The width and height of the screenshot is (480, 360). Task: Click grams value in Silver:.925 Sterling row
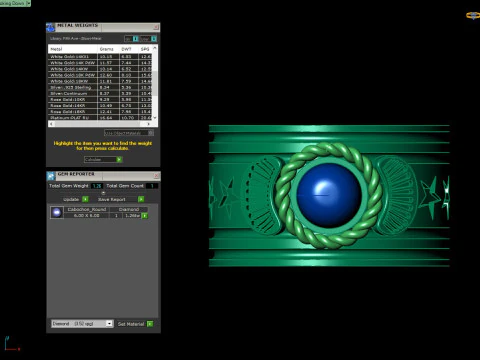pos(104,87)
